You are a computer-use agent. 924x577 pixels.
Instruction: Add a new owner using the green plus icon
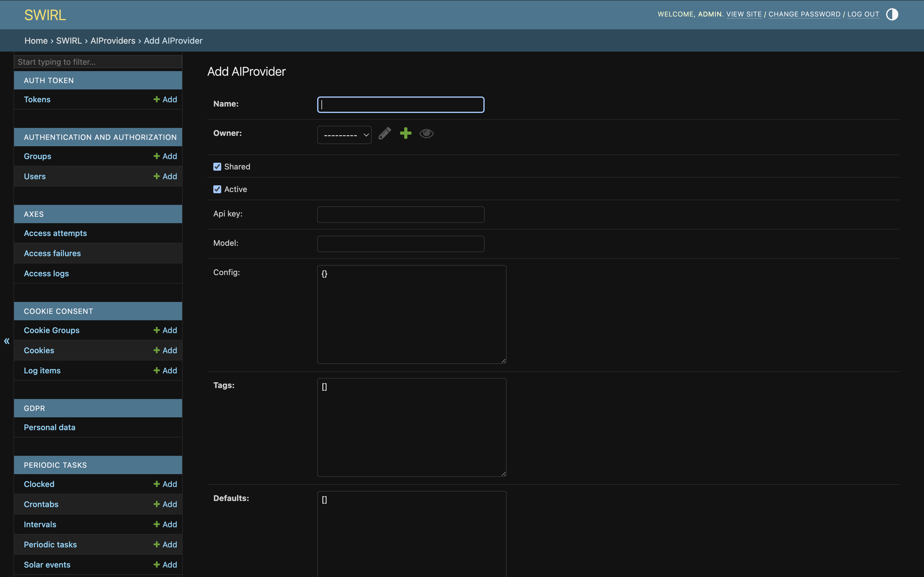pos(405,133)
